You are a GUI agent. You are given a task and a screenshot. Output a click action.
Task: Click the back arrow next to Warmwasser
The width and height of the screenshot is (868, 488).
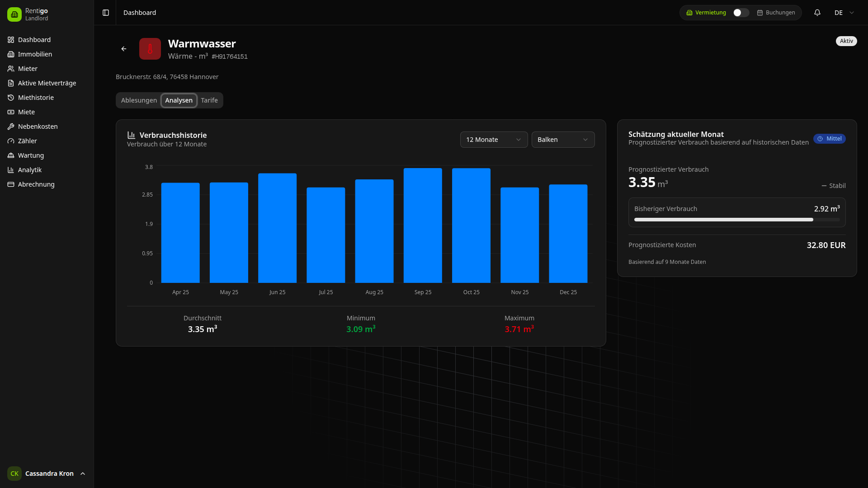124,49
